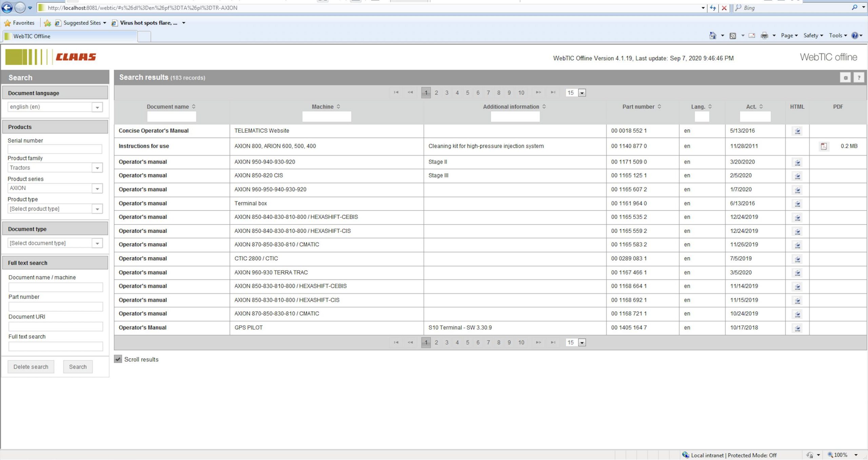Click the Search button
The image size is (868, 460).
78,367
